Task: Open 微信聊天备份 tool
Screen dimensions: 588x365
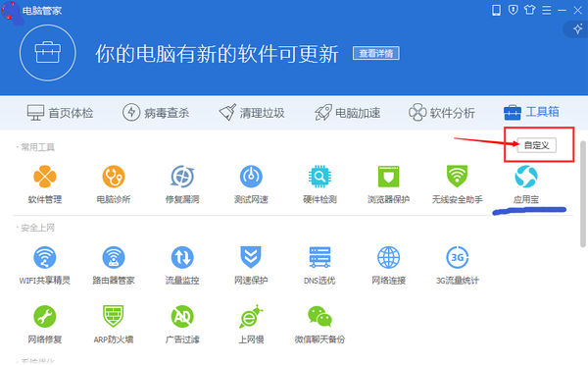Action: click(x=319, y=325)
